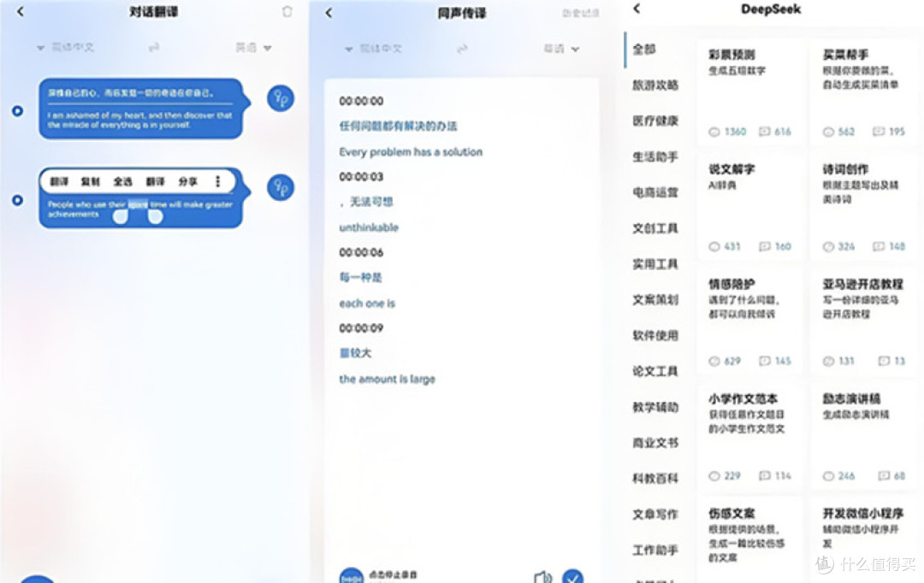
Task: Tap the 'Every problem has a solution' line
Action: 411,152
